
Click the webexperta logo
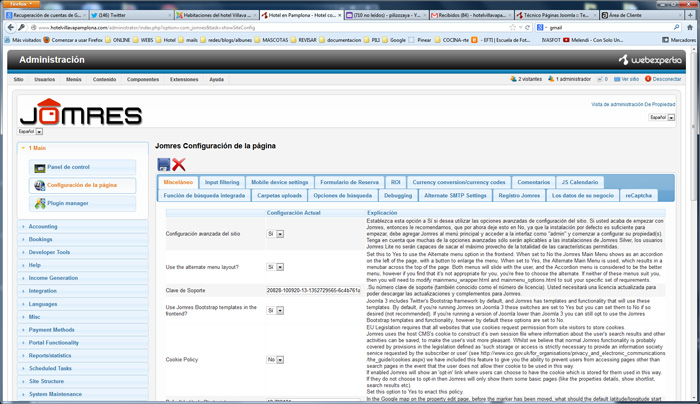click(650, 60)
